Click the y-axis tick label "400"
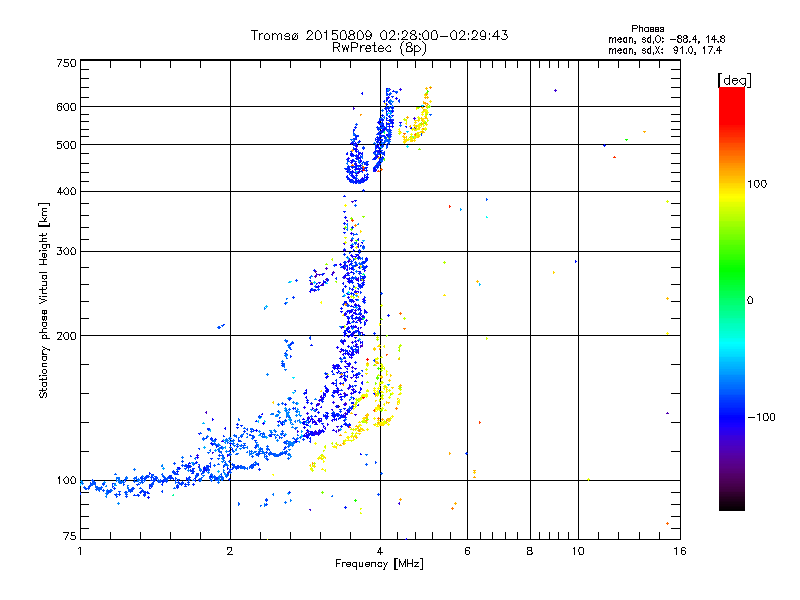This screenshot has width=800, height=600. (66, 192)
